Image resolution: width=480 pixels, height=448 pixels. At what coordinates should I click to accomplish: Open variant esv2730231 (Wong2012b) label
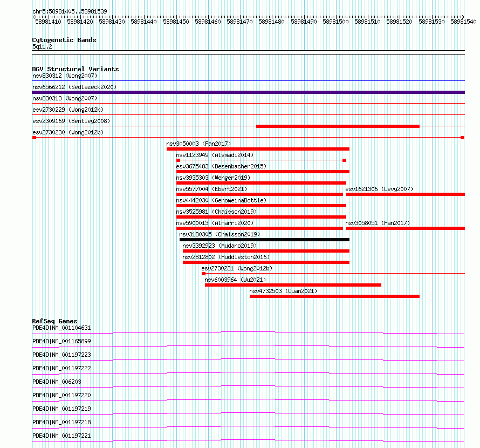coord(237,268)
